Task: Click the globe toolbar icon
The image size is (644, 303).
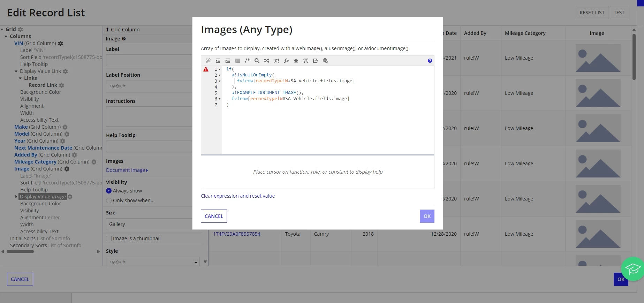Action: coord(325,61)
